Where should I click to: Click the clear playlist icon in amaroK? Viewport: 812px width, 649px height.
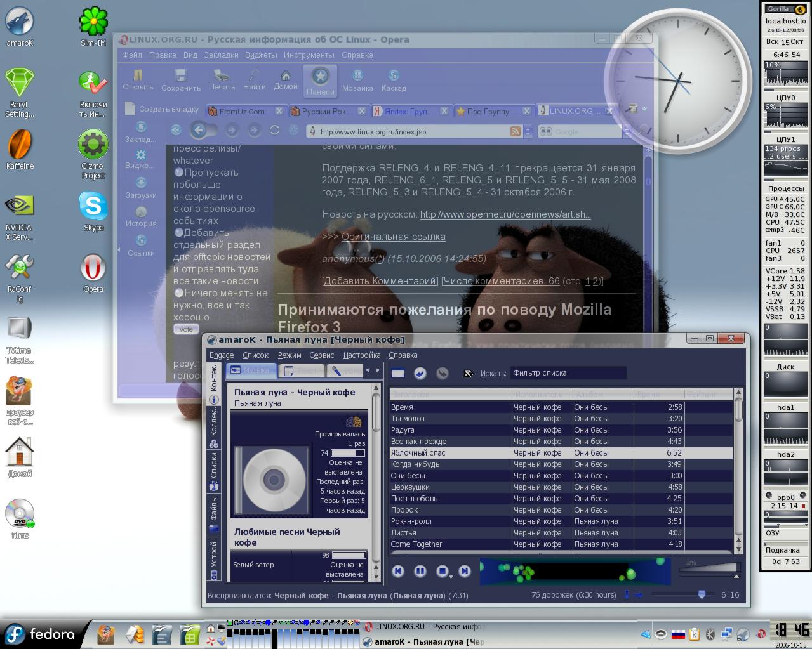coord(398,373)
